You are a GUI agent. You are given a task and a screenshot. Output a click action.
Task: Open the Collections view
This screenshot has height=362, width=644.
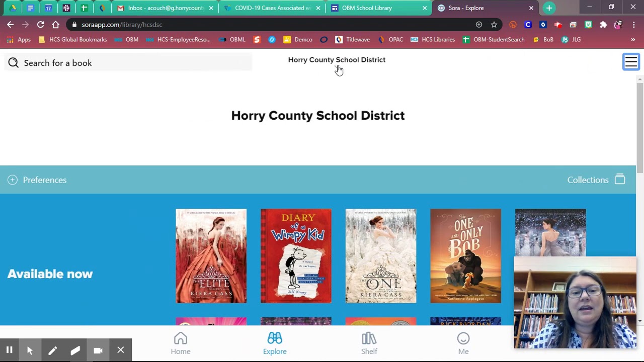coord(597,180)
